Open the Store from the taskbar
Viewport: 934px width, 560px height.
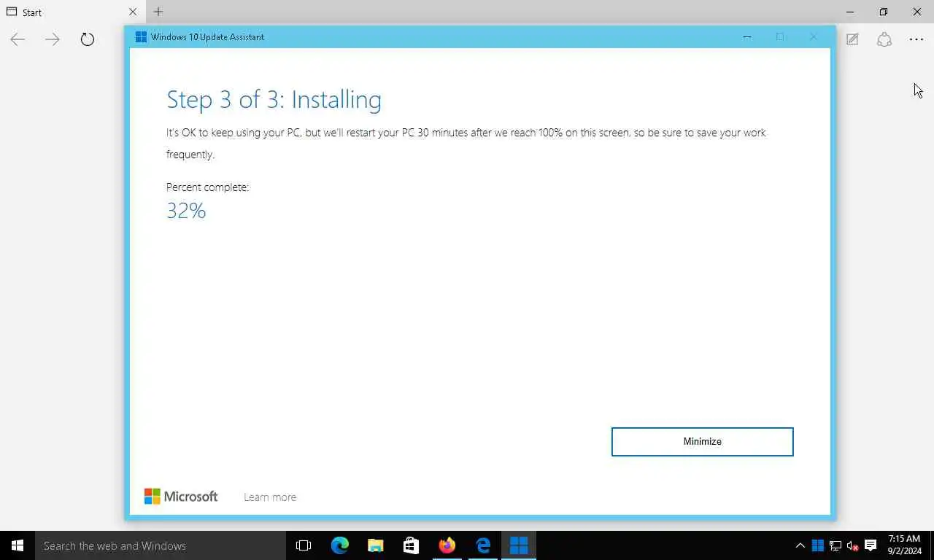tap(412, 545)
